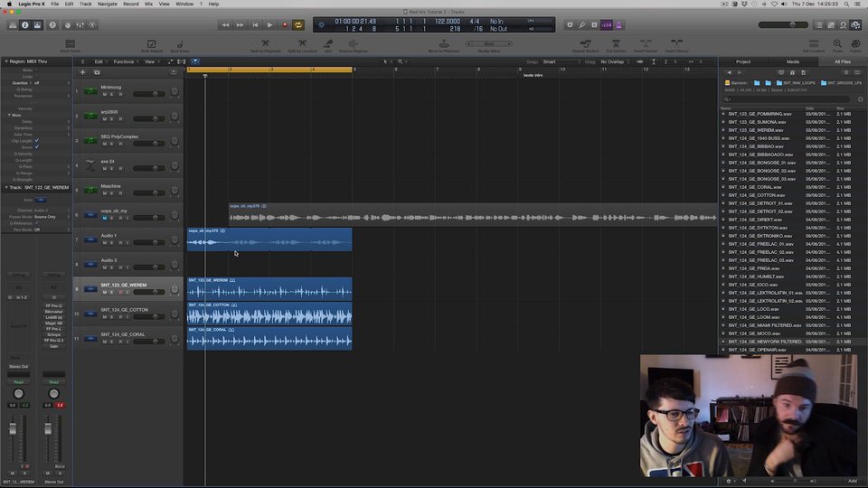Open the List Editors icon
Image resolution: width=868 pixels, height=488 pixels.
point(819,25)
